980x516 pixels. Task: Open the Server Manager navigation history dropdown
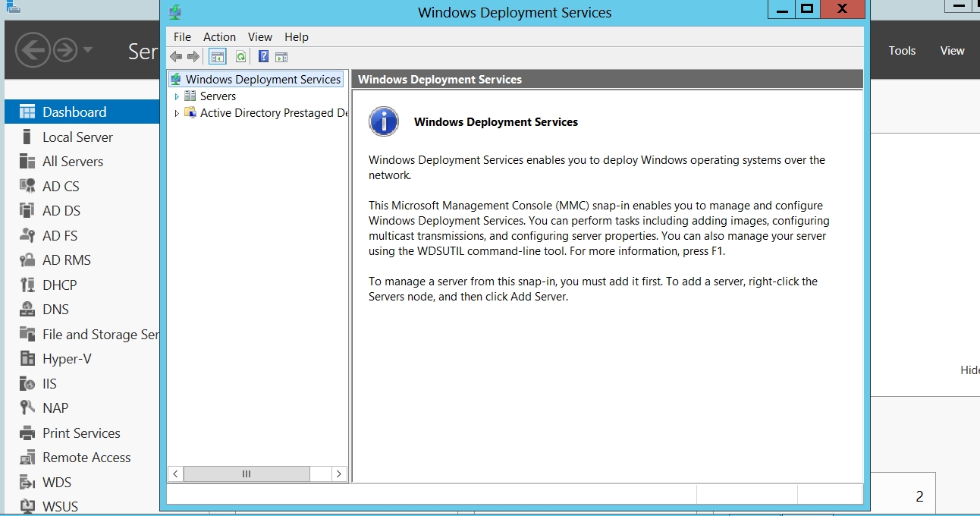point(88,50)
